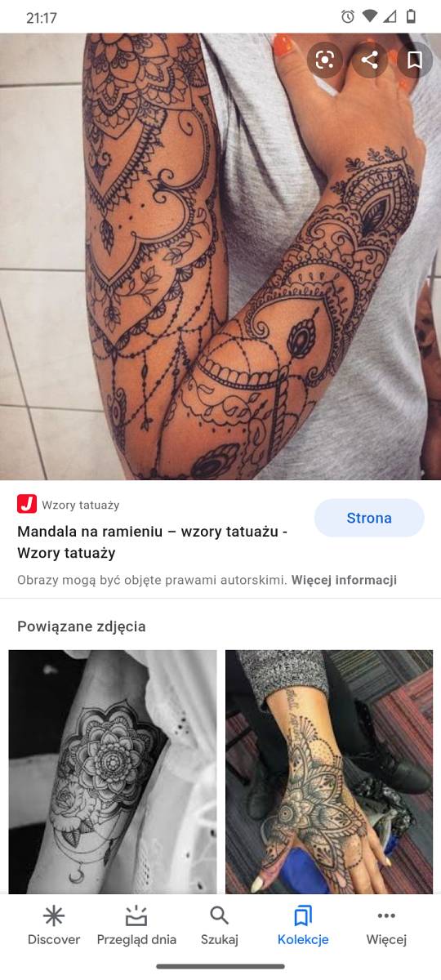This screenshot has height=980, width=441.
Task: Tap the red Wzory tatuaży site logo
Action: (x=27, y=504)
